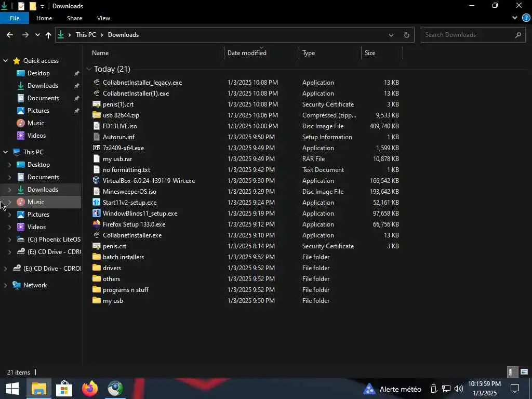This screenshot has height=399, width=532.
Task: Select the VirtualBox-6.0.24-139119-Win.exe icon
Action: click(96, 180)
